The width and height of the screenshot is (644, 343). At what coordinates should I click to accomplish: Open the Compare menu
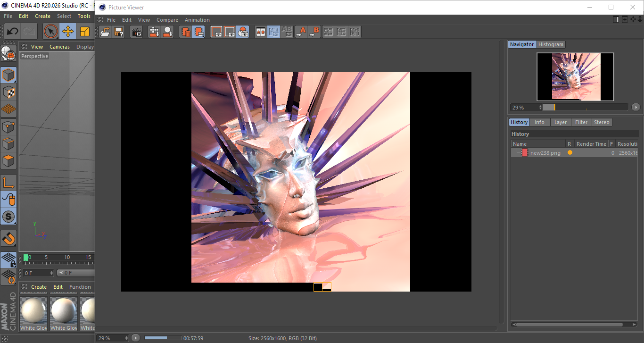167,20
